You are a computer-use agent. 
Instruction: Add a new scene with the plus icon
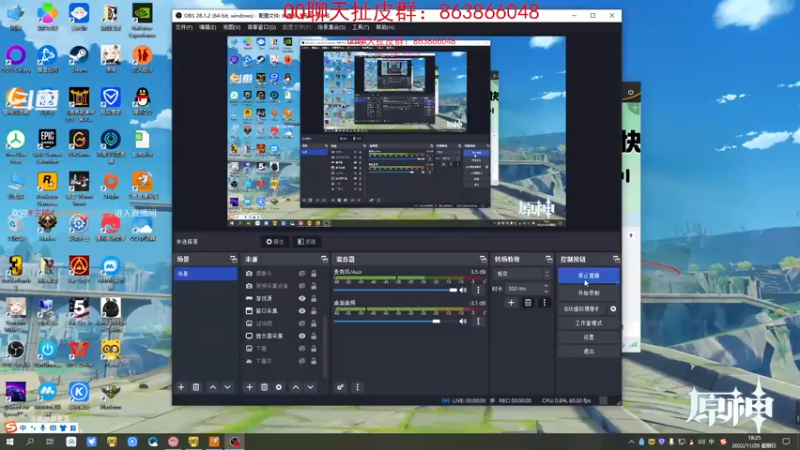point(181,387)
